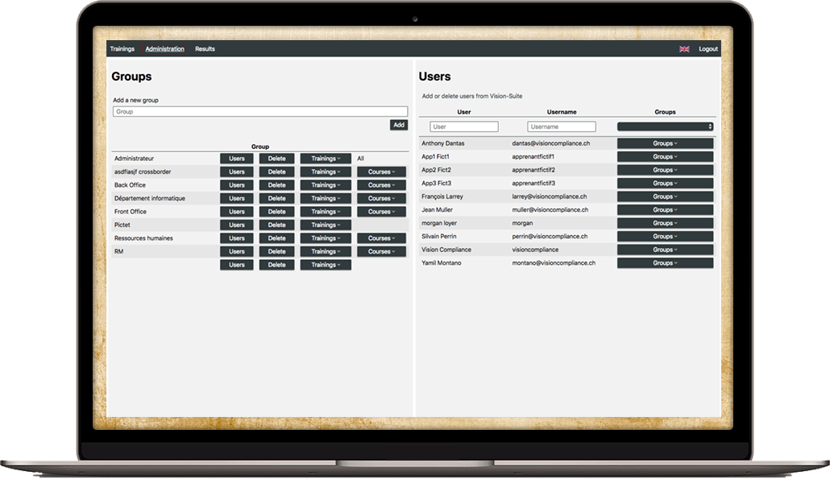Open the Administration menu item
Screen dimensions: 830x504
coord(164,48)
